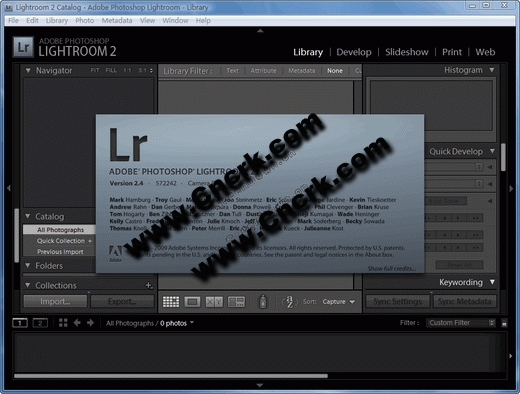The image size is (520, 394).
Task: Click the Export... button
Action: click(x=122, y=302)
